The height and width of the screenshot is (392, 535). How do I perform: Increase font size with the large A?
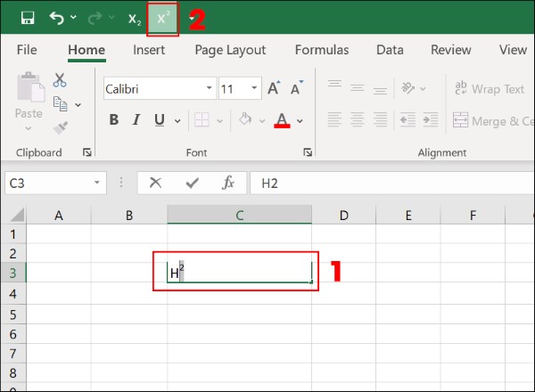[274, 88]
